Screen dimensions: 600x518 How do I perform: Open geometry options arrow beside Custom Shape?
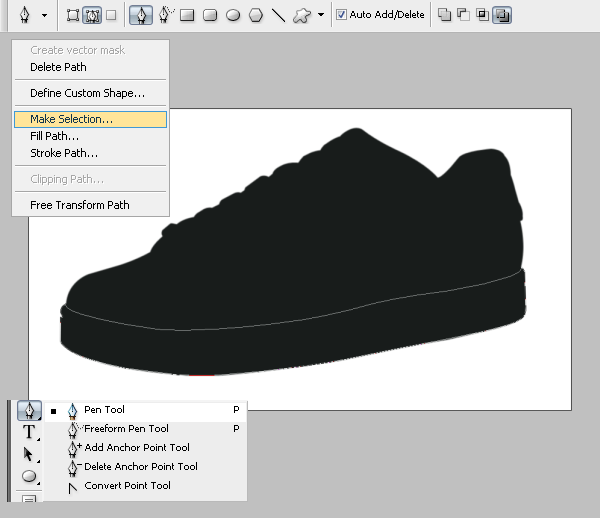click(x=321, y=15)
